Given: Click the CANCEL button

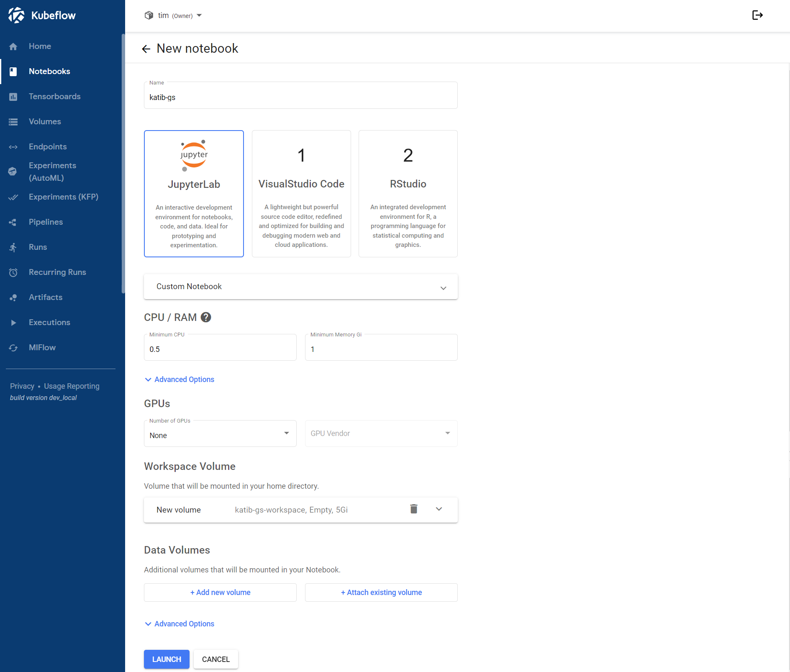Looking at the screenshot, I should tap(216, 659).
